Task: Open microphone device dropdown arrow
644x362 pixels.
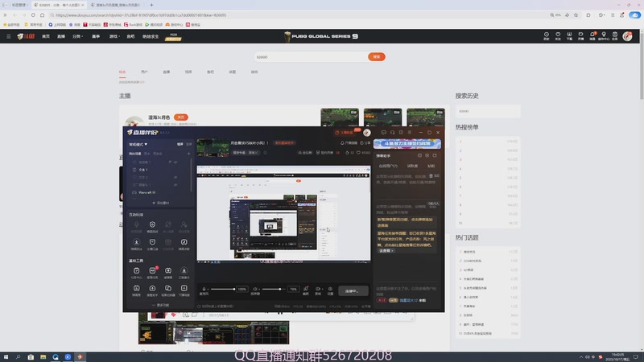Action: [208, 290]
